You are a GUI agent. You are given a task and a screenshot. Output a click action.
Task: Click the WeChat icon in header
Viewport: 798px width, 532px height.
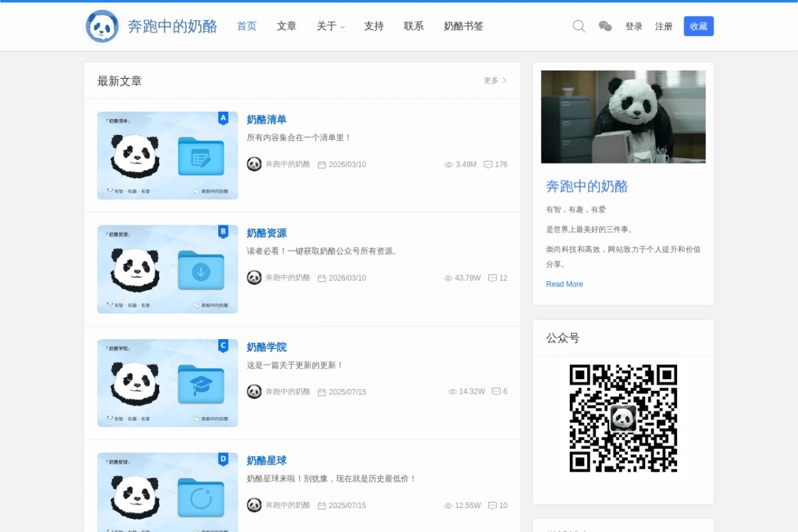pos(605,26)
